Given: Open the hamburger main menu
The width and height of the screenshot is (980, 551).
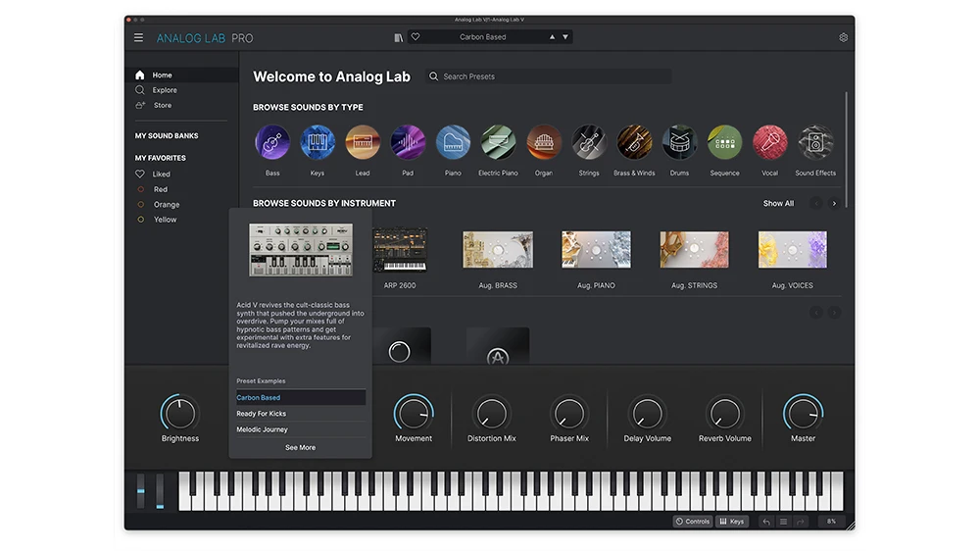Looking at the screenshot, I should 138,38.
